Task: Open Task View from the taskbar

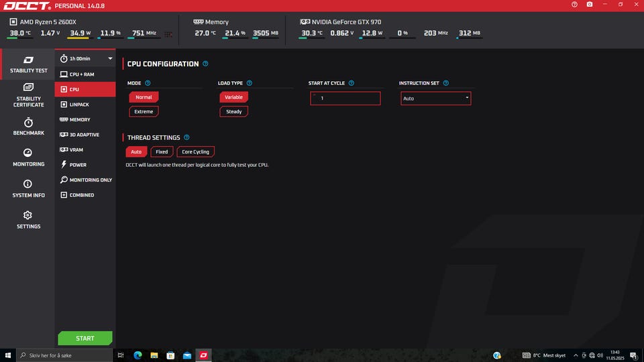Action: [x=121, y=355]
